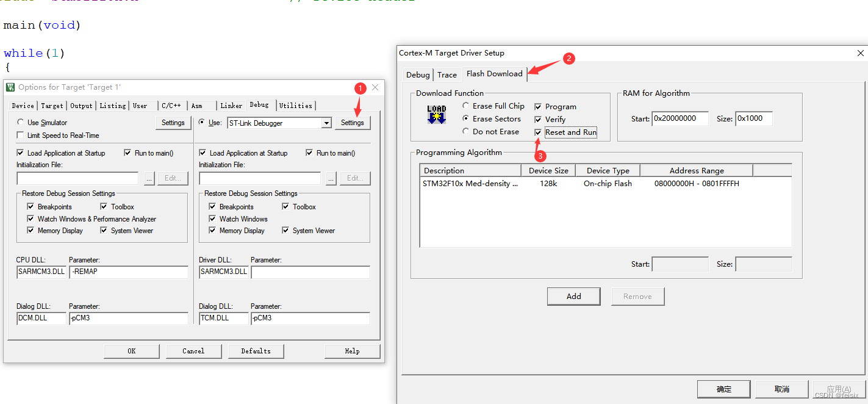Click Add programming algorithm button
This screenshot has height=404, width=868.
(x=574, y=296)
